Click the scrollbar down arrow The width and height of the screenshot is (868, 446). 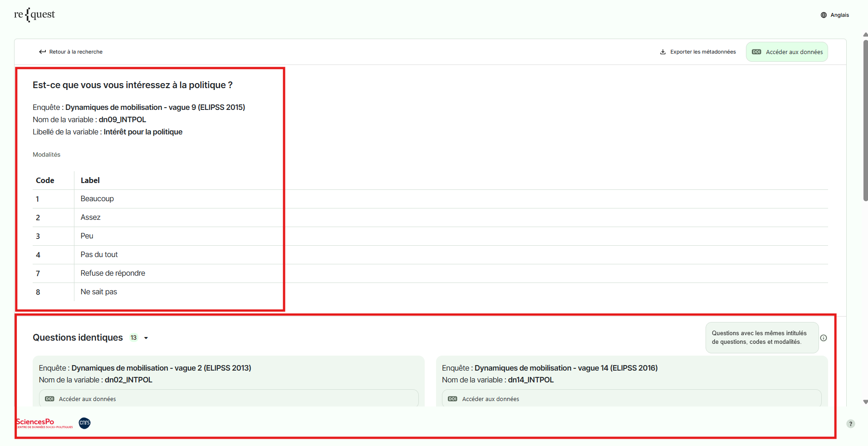coord(865,402)
